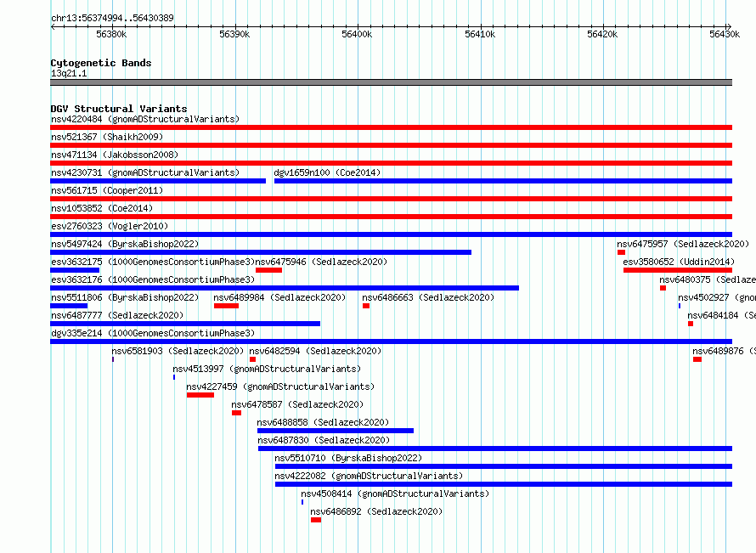The width and height of the screenshot is (756, 553).
Task: Click the 56420k ruler position
Action: pyautogui.click(x=602, y=34)
